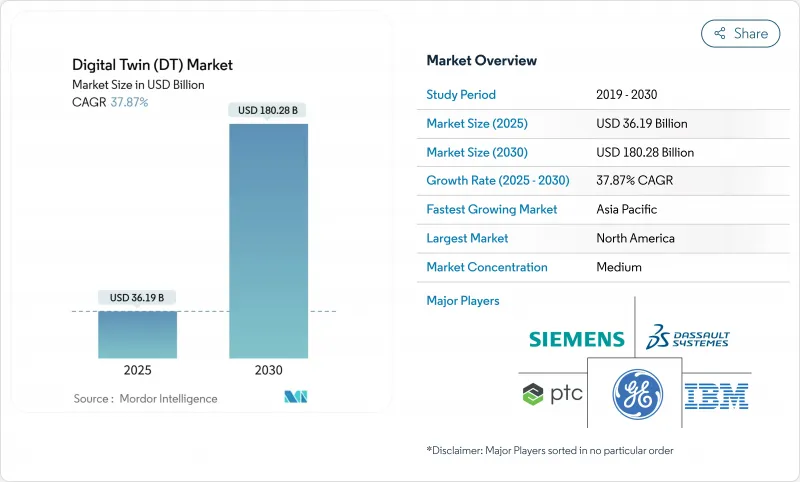This screenshot has height=482, width=800.
Task: Click the Source: Mordor Intelligence text
Action: tap(145, 399)
